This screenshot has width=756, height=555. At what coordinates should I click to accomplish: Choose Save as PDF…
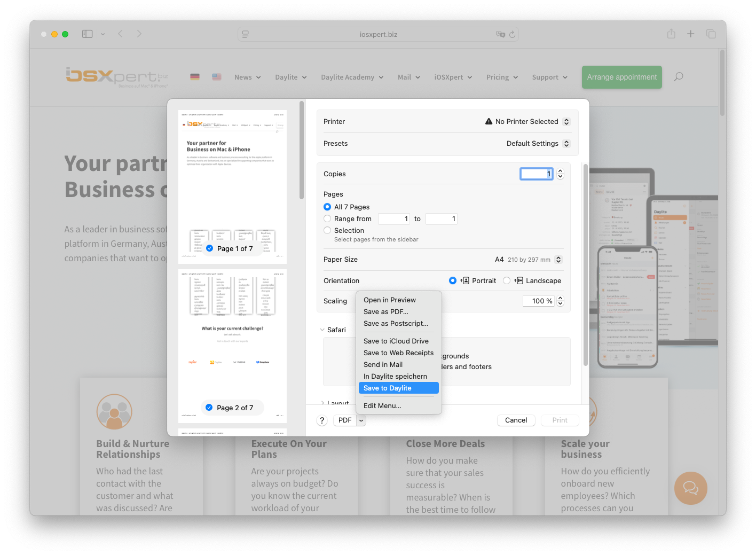pyautogui.click(x=399, y=312)
